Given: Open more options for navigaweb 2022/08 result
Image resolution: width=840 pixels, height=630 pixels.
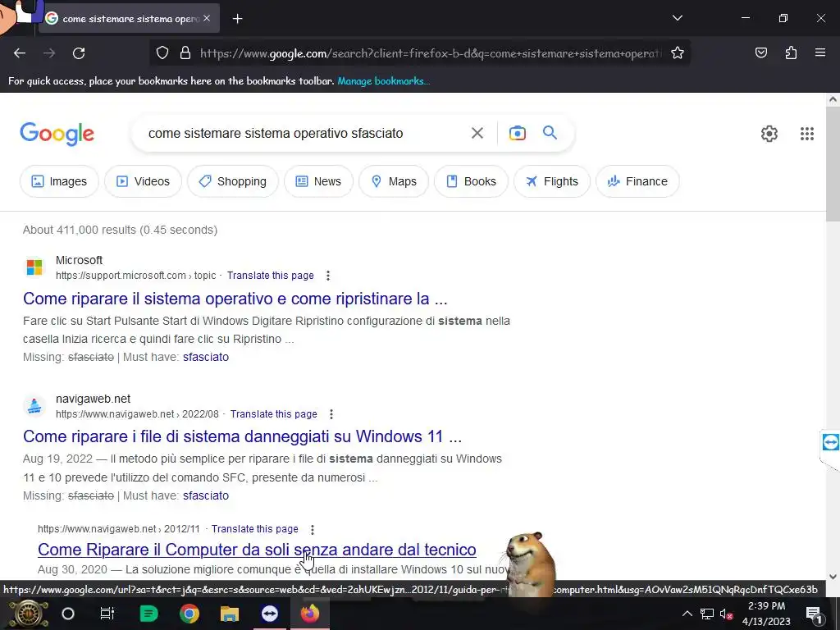Looking at the screenshot, I should tap(331, 414).
